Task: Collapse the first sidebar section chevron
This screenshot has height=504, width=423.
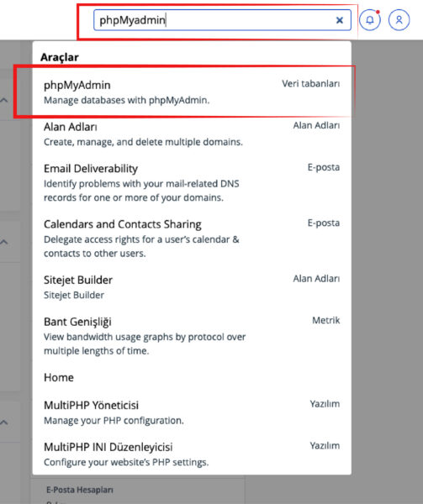Action: point(4,100)
